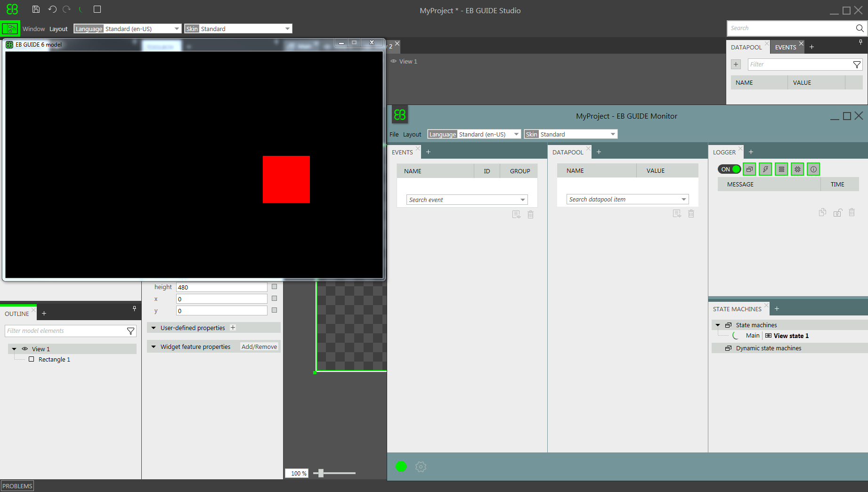Save the project in EB GUIDE Studio
This screenshot has width=868, height=492.
point(36,9)
